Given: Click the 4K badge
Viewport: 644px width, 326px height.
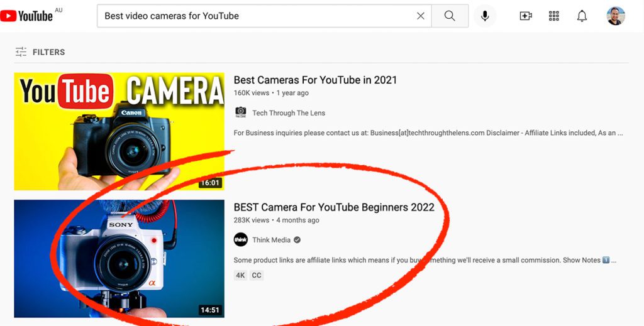Looking at the screenshot, I should [x=240, y=275].
